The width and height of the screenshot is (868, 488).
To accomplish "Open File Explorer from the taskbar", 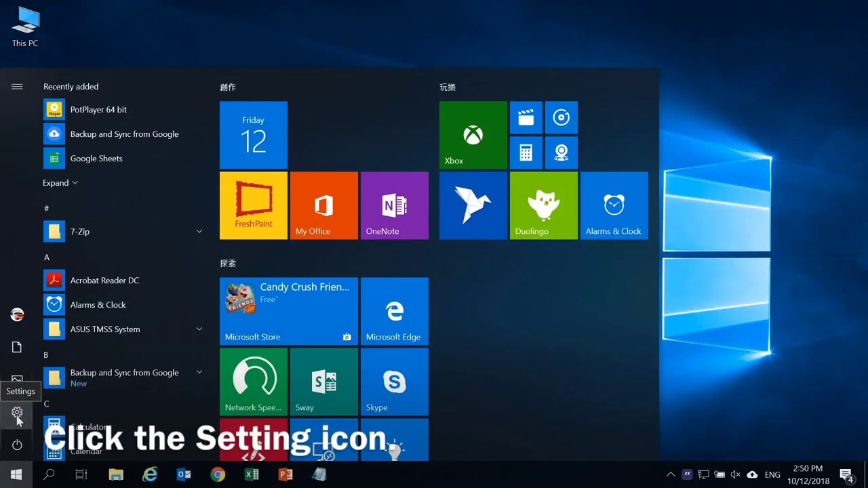I will [116, 474].
